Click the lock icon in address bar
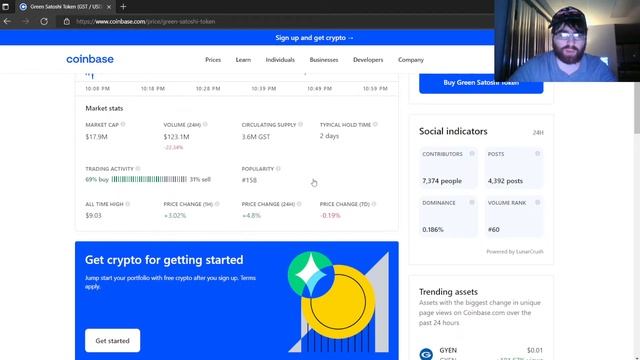The height and width of the screenshot is (360, 640). coord(67,21)
